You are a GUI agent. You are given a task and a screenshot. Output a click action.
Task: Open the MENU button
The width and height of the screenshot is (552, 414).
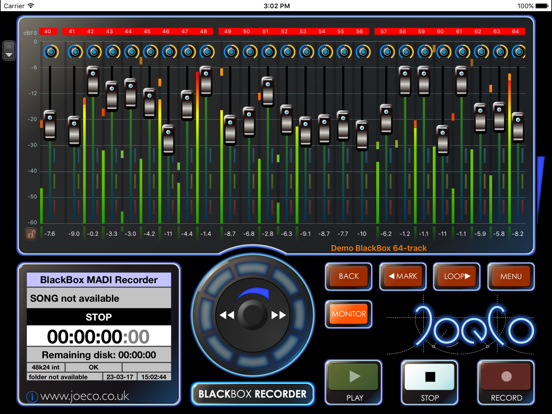tap(511, 276)
